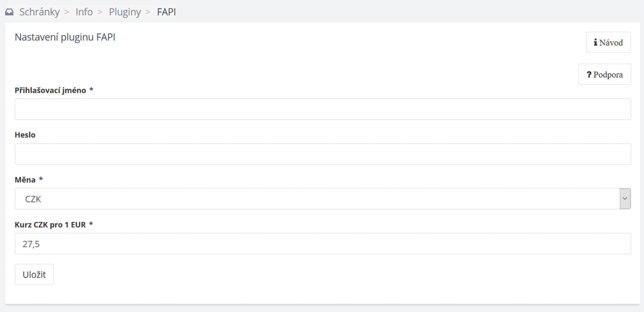Image resolution: width=644 pixels, height=312 pixels.
Task: Click the Nastavení pluginu FAPI heading
Action: point(65,37)
